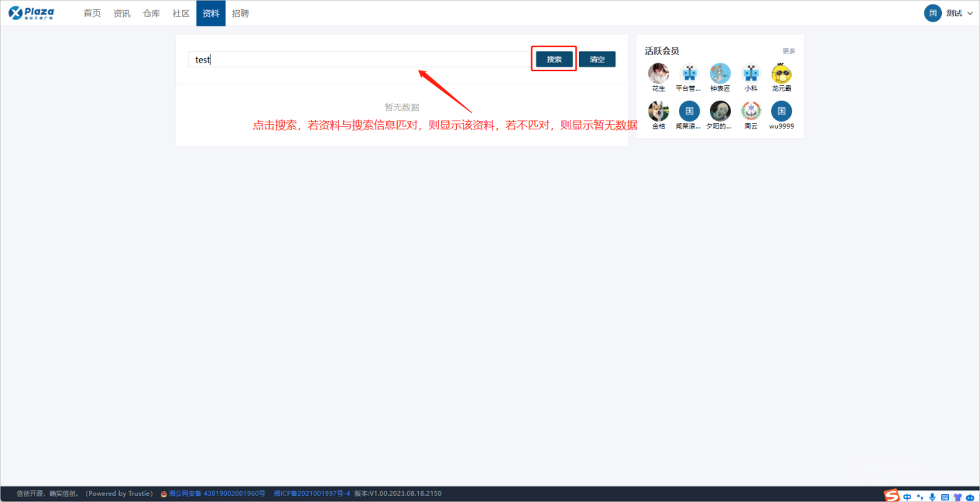Click the search input containing test

(x=356, y=60)
